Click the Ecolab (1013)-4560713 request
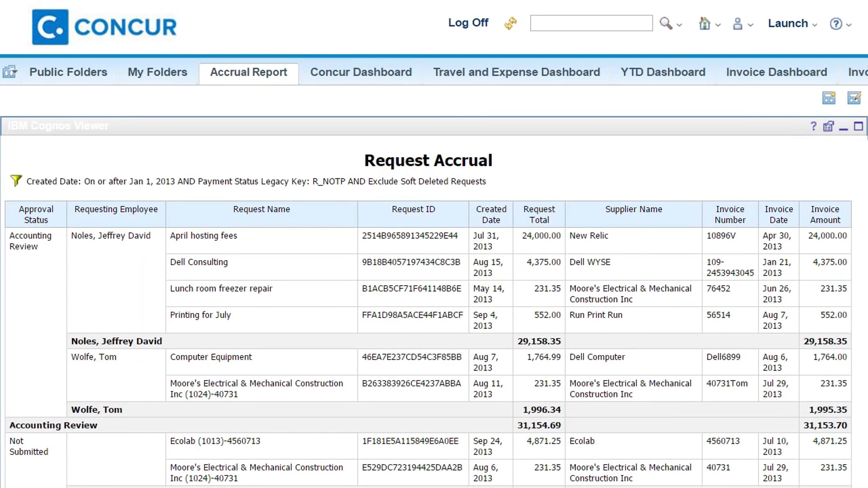This screenshot has height=488, width=868. click(x=215, y=441)
